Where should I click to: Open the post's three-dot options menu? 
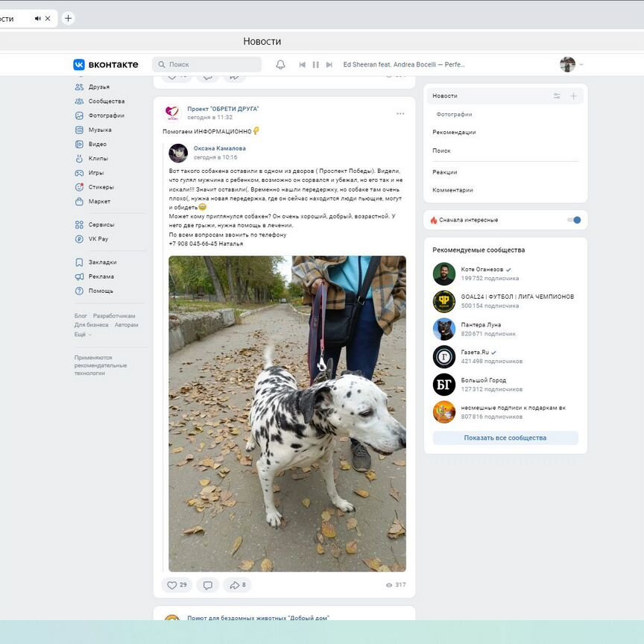[400, 113]
